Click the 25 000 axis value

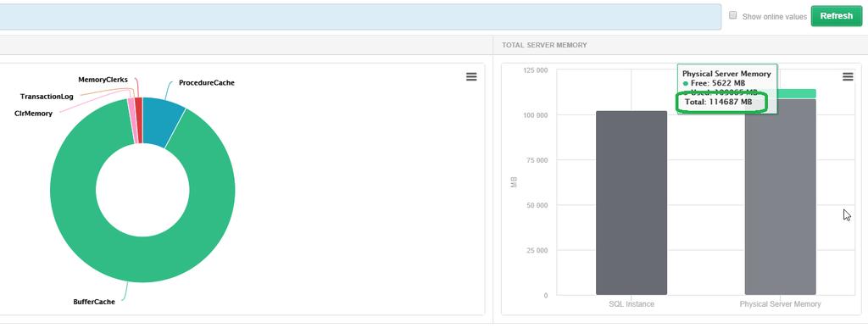tap(537, 251)
